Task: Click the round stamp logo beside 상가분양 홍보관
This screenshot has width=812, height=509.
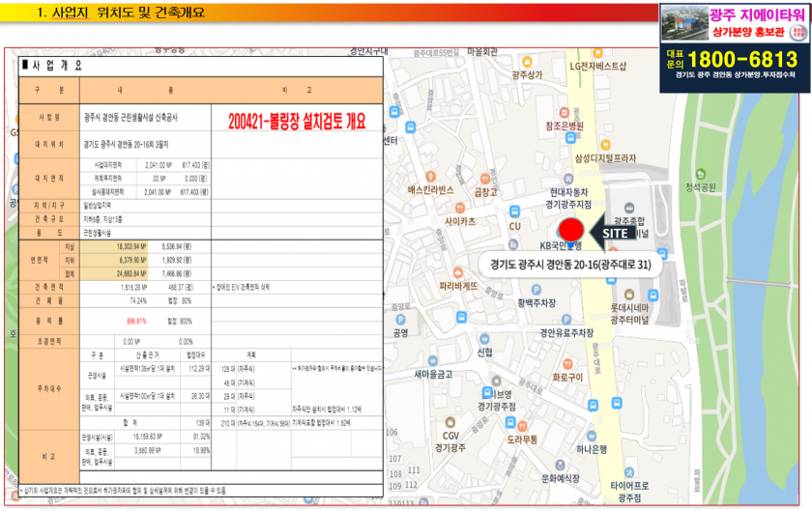Action: (x=797, y=33)
